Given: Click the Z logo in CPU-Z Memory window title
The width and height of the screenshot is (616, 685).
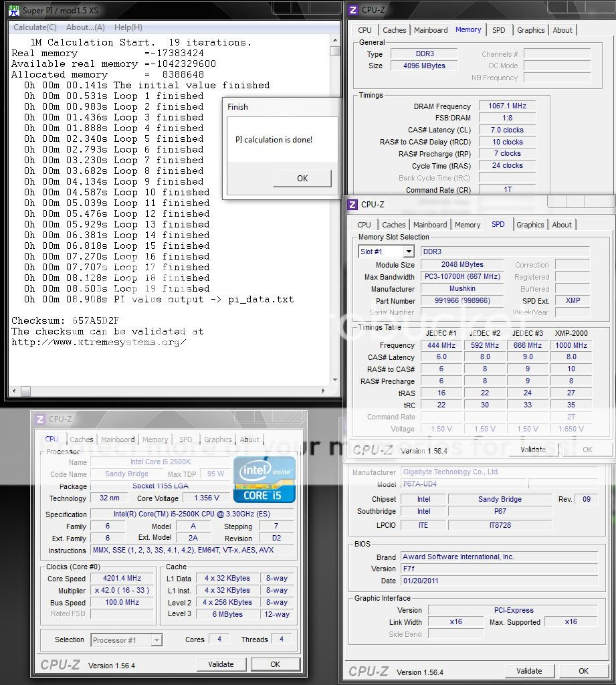Looking at the screenshot, I should [353, 9].
